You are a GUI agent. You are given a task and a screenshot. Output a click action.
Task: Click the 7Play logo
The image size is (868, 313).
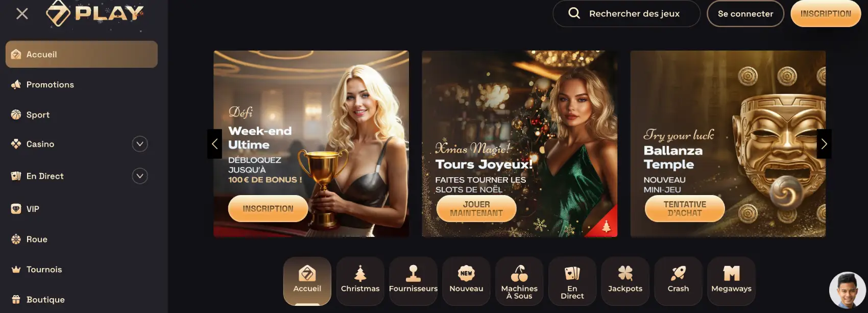point(95,13)
